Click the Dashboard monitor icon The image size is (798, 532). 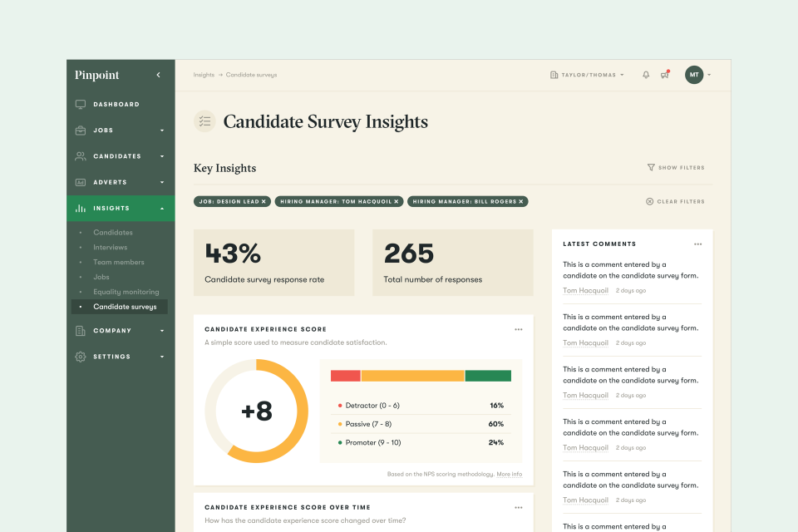(x=81, y=105)
